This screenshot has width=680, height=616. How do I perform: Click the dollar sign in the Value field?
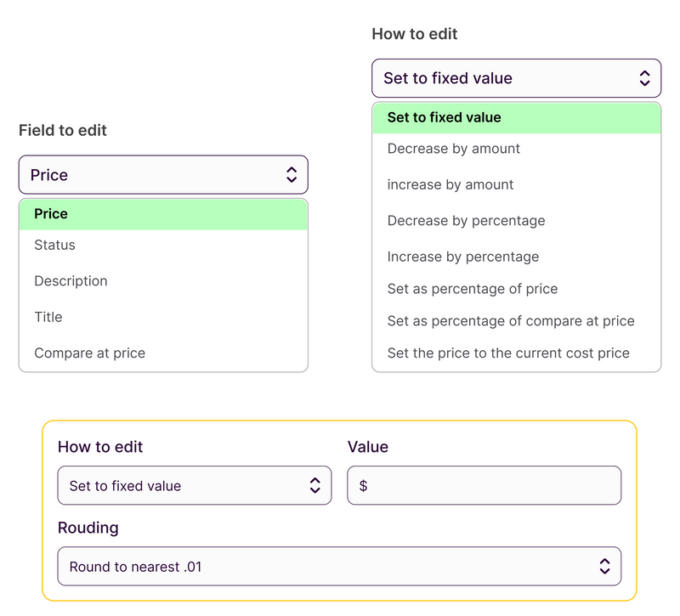[x=363, y=485]
